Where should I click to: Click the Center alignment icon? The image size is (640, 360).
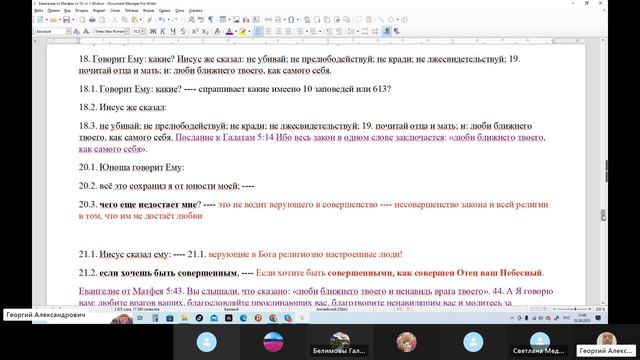(268, 31)
